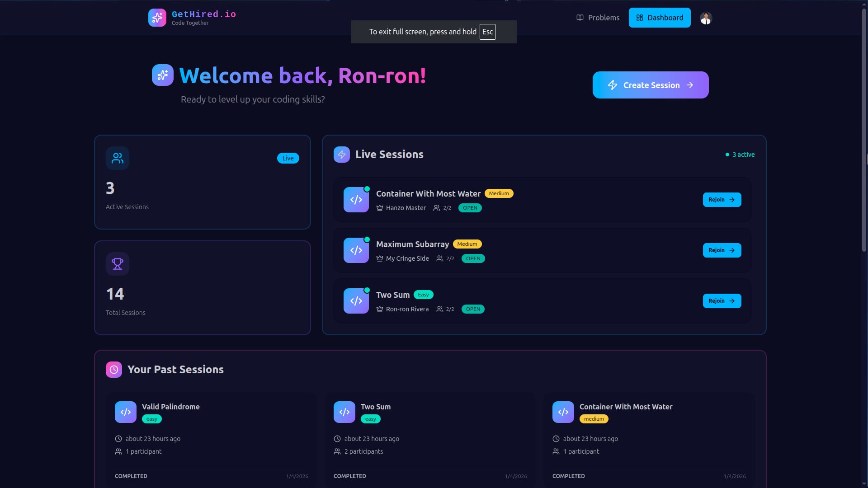868x488 pixels.
Task: Click the code icon next to Two Sum session
Action: pos(356,300)
